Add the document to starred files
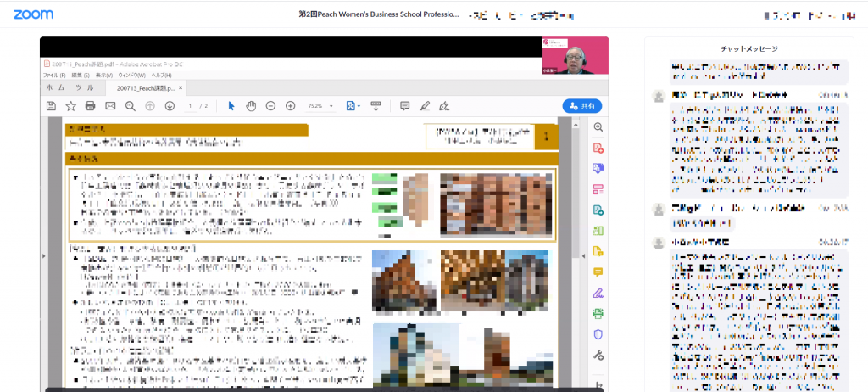The height and width of the screenshot is (392, 868). [x=71, y=106]
